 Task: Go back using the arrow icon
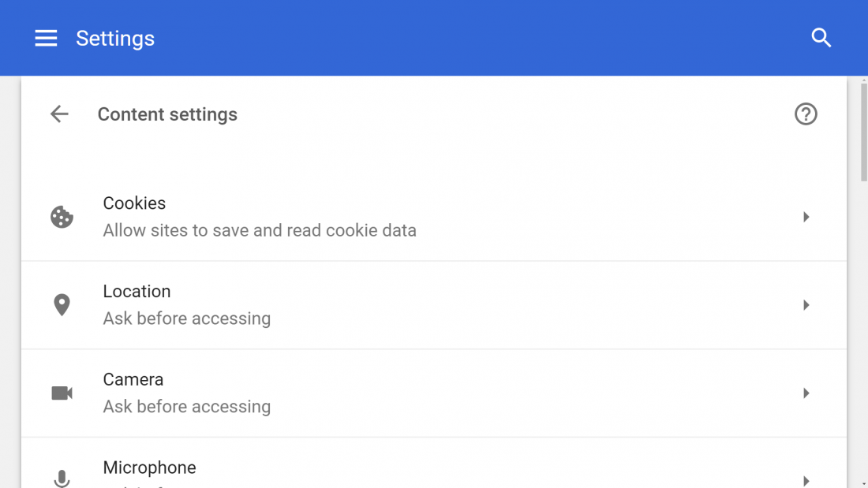59,114
